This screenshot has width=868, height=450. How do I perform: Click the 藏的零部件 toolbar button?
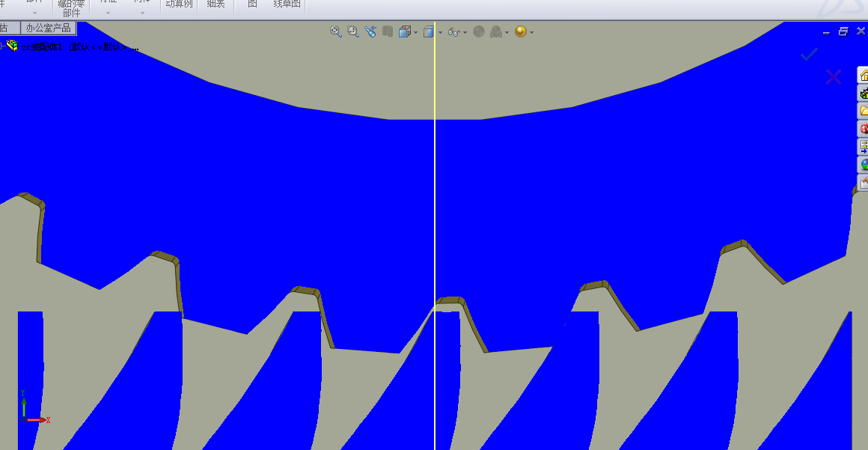[71, 7]
